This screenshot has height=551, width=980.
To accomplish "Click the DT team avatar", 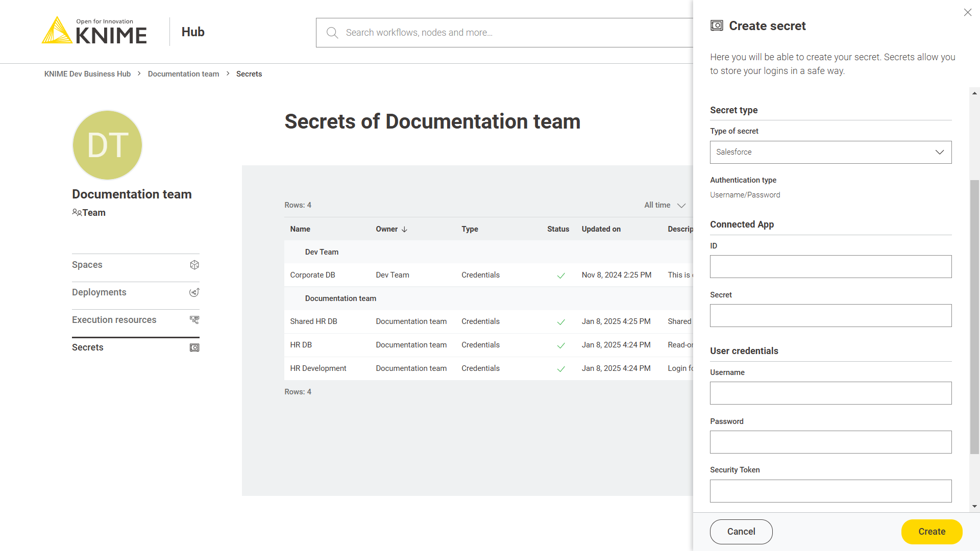I will coord(107,145).
